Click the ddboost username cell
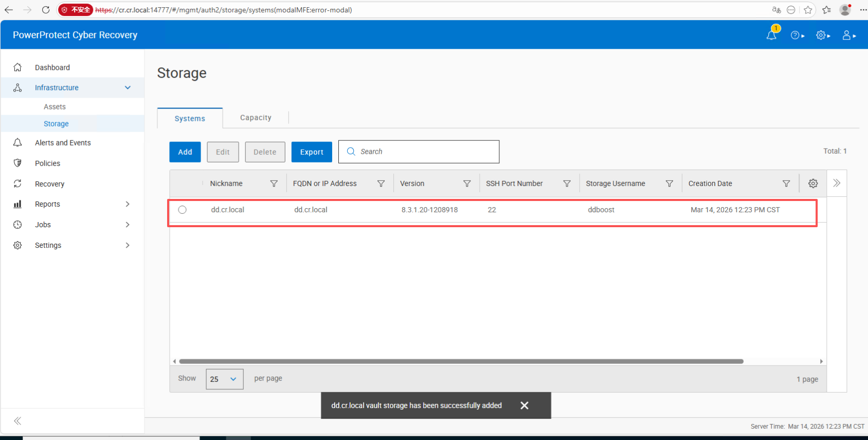The width and height of the screenshot is (868, 440). (x=601, y=210)
